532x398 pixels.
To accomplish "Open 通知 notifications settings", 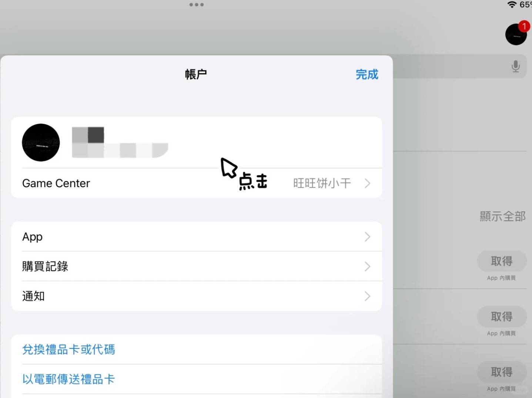I will [197, 296].
